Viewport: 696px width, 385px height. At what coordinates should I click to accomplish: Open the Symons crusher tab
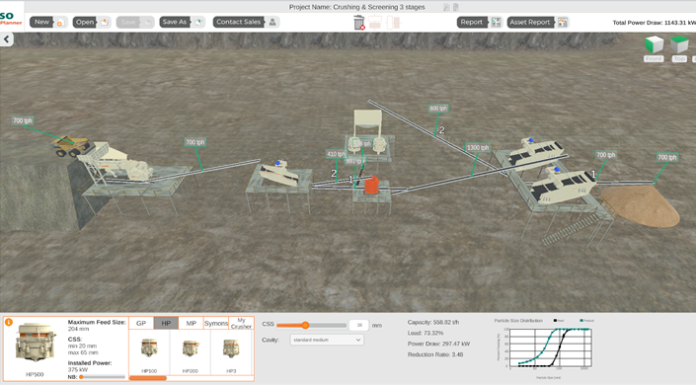click(216, 323)
